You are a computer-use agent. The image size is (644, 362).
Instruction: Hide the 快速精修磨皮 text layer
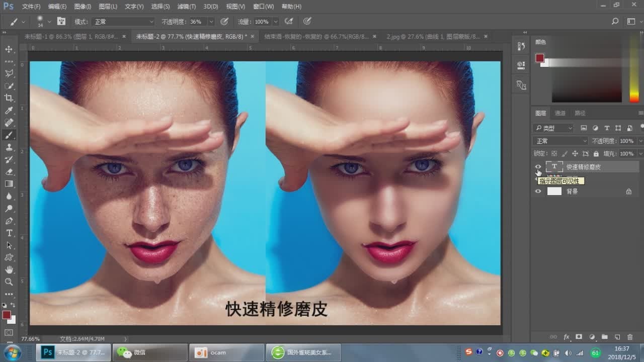point(538,166)
